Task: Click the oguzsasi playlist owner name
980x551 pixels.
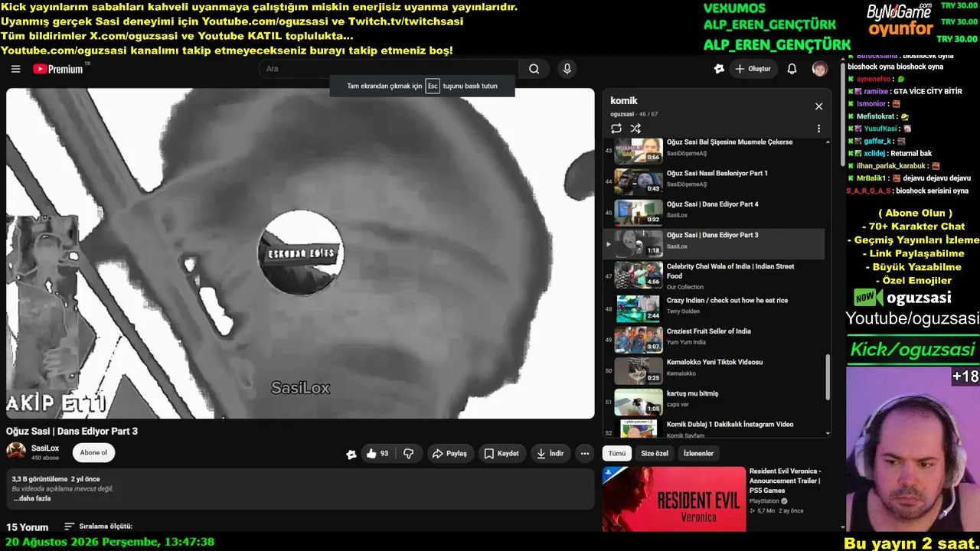Action: (622, 114)
